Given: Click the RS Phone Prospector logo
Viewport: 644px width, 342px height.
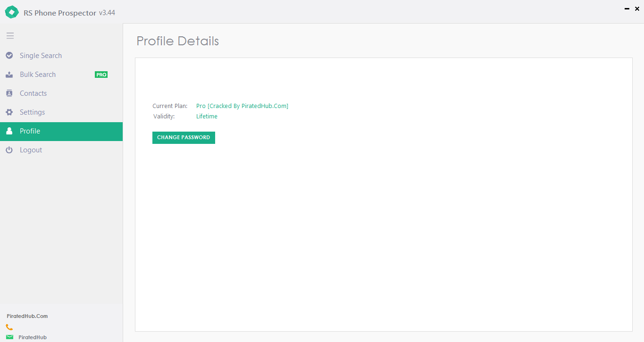Looking at the screenshot, I should 12,12.
